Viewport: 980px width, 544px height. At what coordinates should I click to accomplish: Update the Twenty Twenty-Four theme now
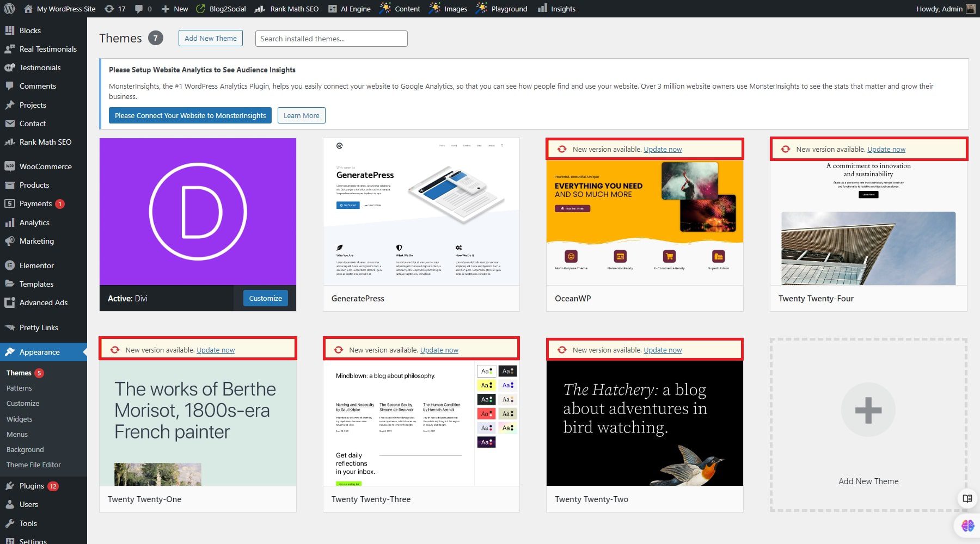point(886,149)
